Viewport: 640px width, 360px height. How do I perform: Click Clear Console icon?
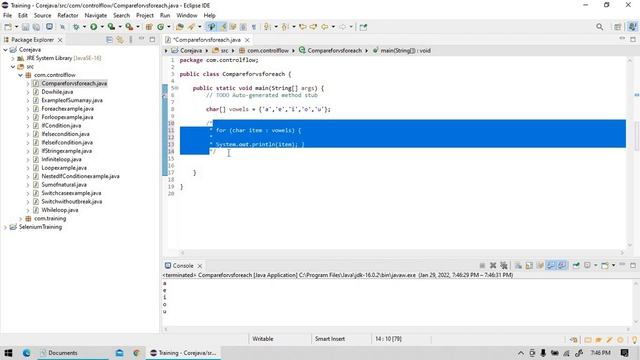(518, 265)
